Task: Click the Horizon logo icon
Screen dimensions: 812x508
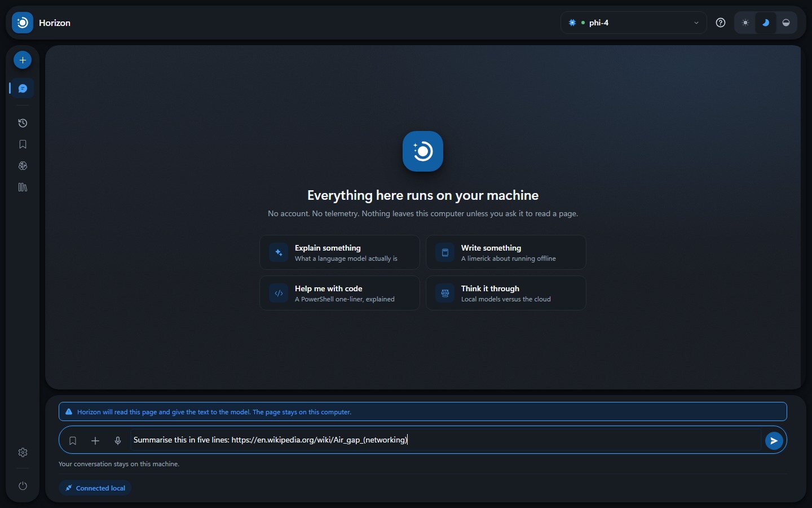Action: (x=23, y=23)
